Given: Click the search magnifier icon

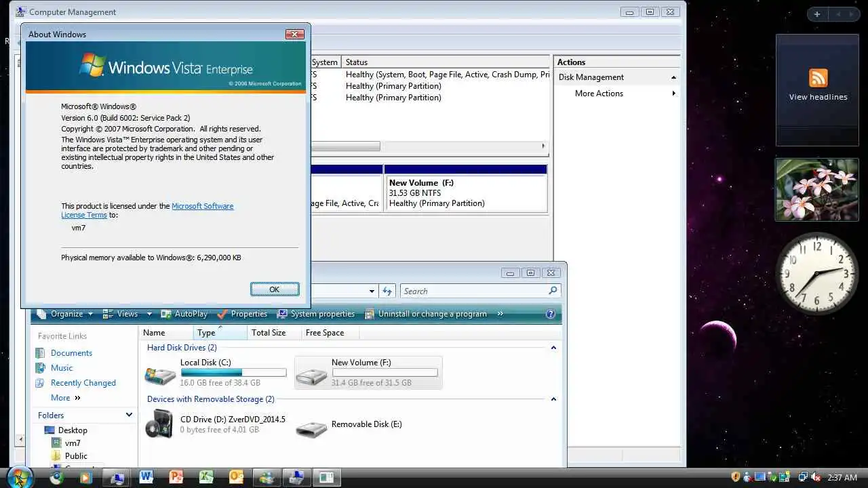Looking at the screenshot, I should [553, 291].
